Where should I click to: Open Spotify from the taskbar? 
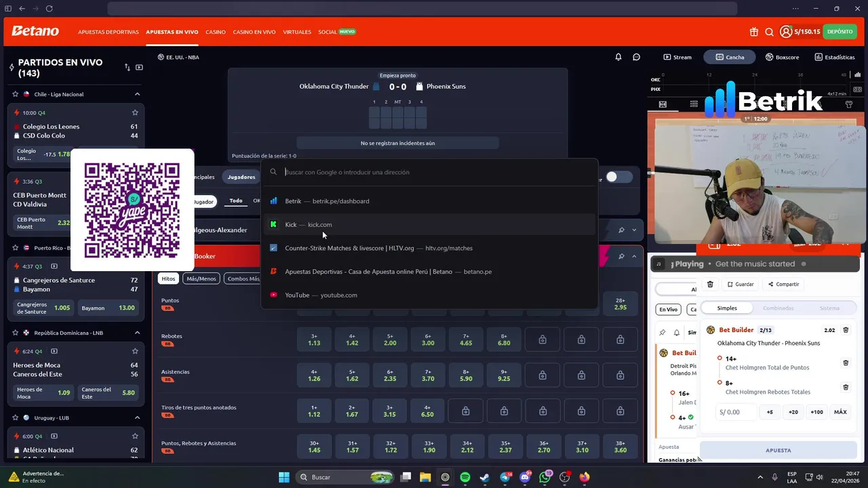pos(465,477)
